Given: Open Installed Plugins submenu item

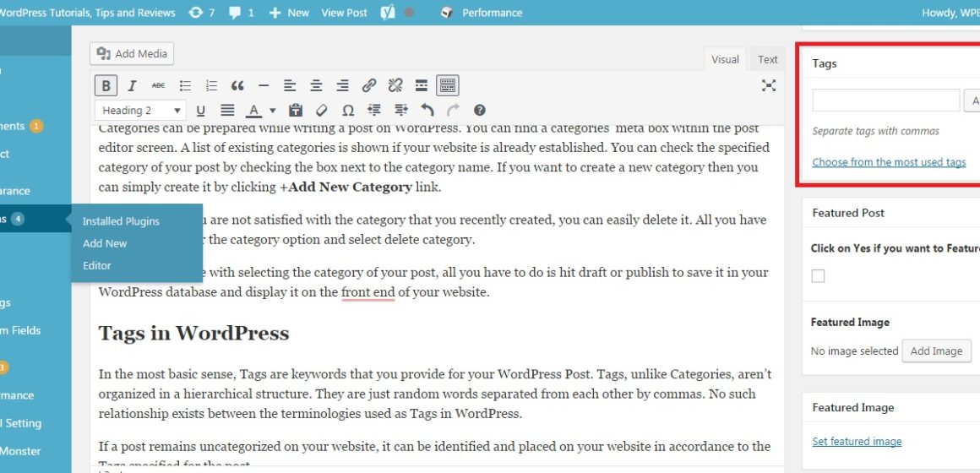Looking at the screenshot, I should tap(122, 221).
